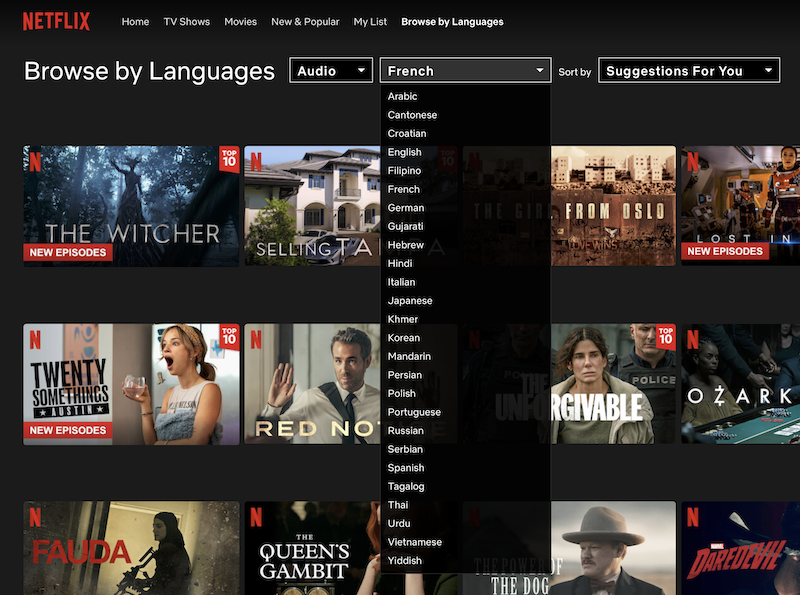This screenshot has width=800, height=595.
Task: Open The Witcher title card
Action: [x=131, y=206]
